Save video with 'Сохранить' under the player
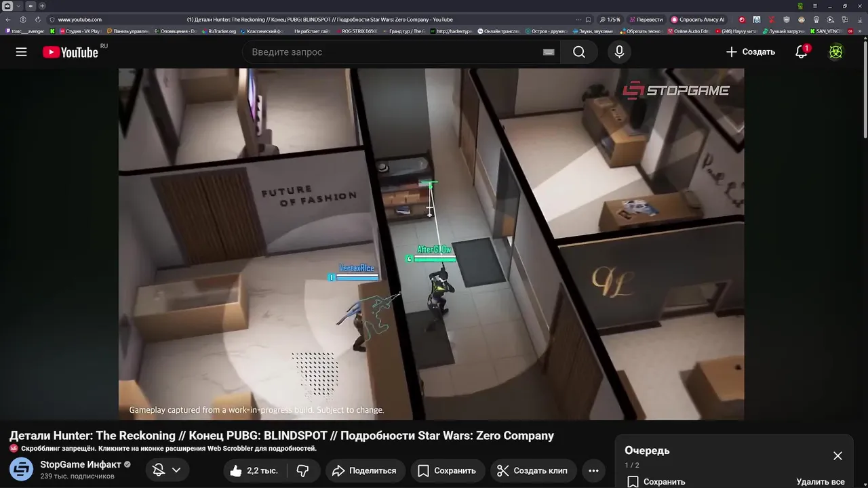The image size is (868, 488). click(x=447, y=470)
